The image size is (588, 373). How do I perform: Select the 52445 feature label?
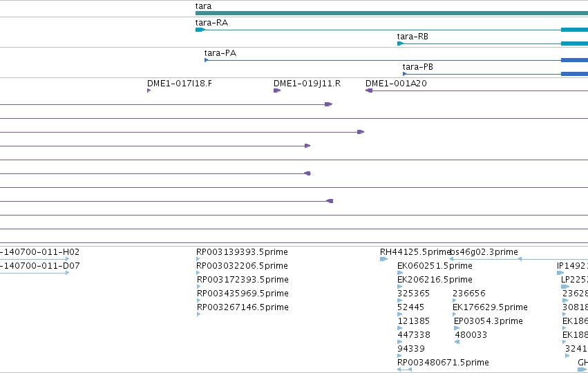point(410,307)
